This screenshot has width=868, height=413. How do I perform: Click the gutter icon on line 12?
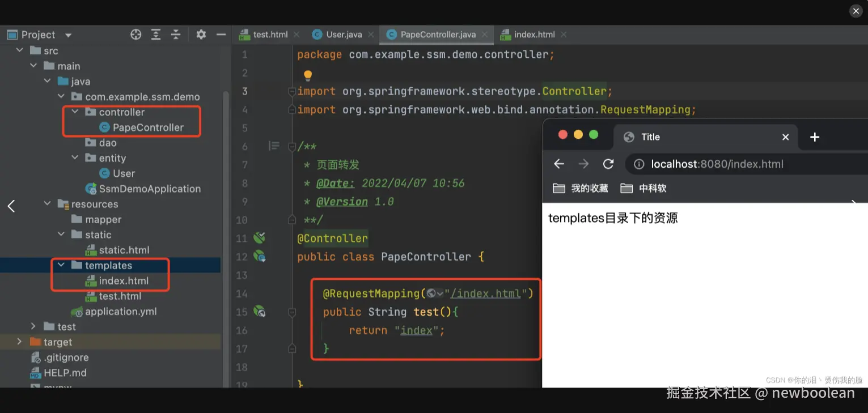[x=260, y=256]
